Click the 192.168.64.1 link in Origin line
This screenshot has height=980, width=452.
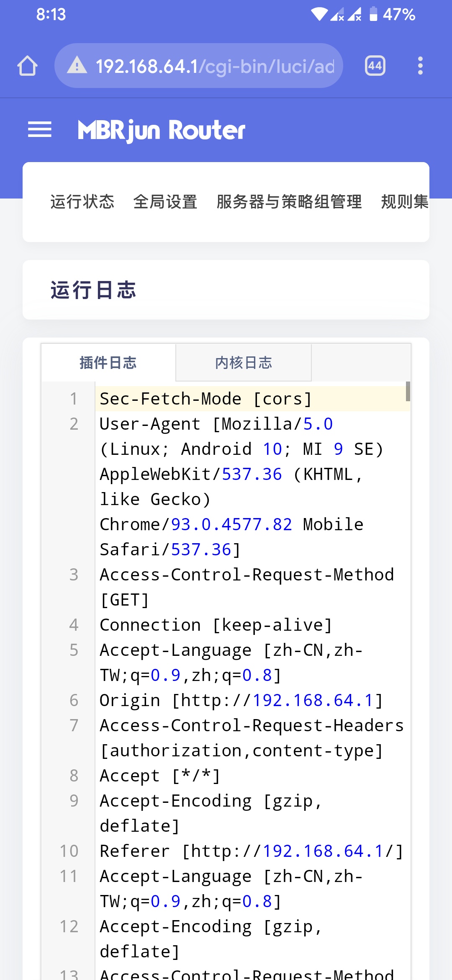coord(313,699)
